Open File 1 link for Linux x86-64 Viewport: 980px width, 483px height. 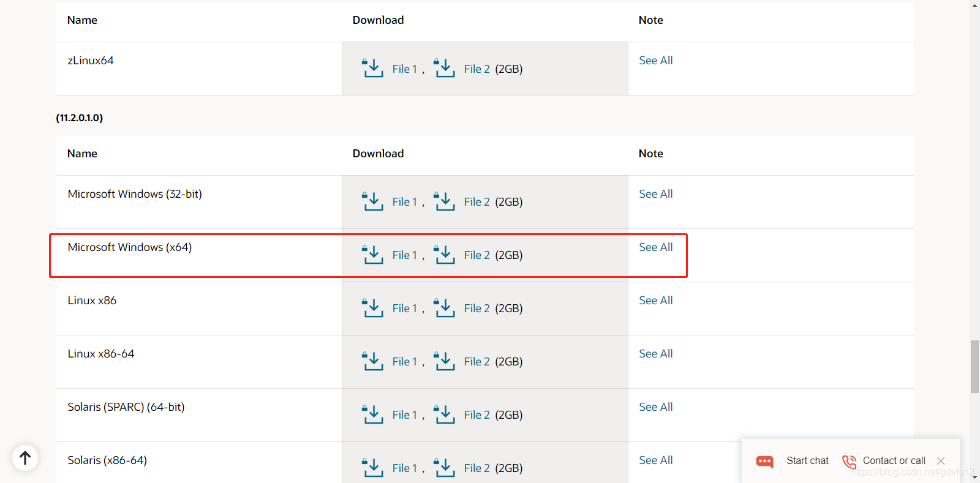[x=404, y=362]
